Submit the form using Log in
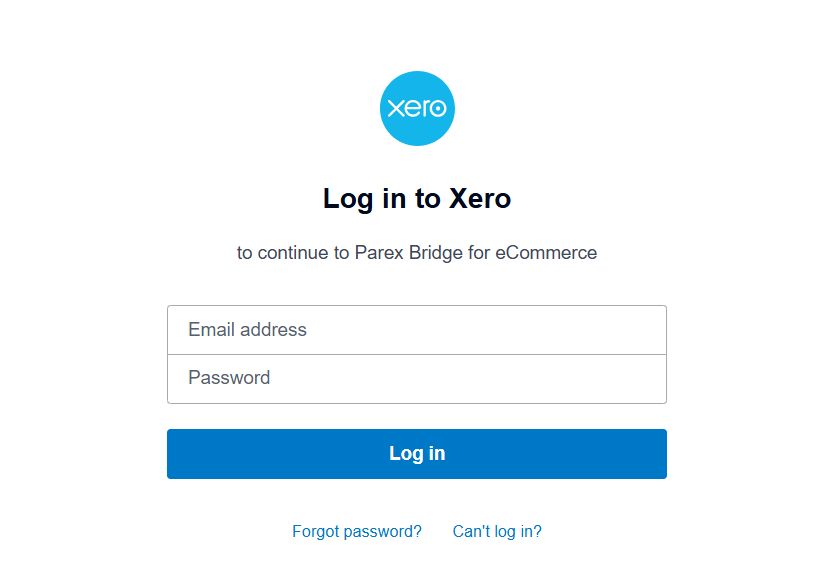Viewport: 815px width, 582px height. pyautogui.click(x=416, y=454)
